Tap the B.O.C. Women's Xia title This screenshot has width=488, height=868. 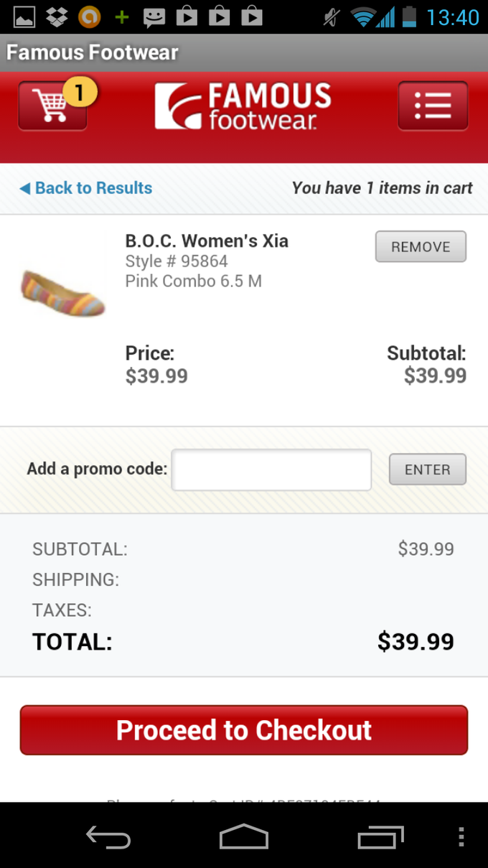(x=207, y=241)
